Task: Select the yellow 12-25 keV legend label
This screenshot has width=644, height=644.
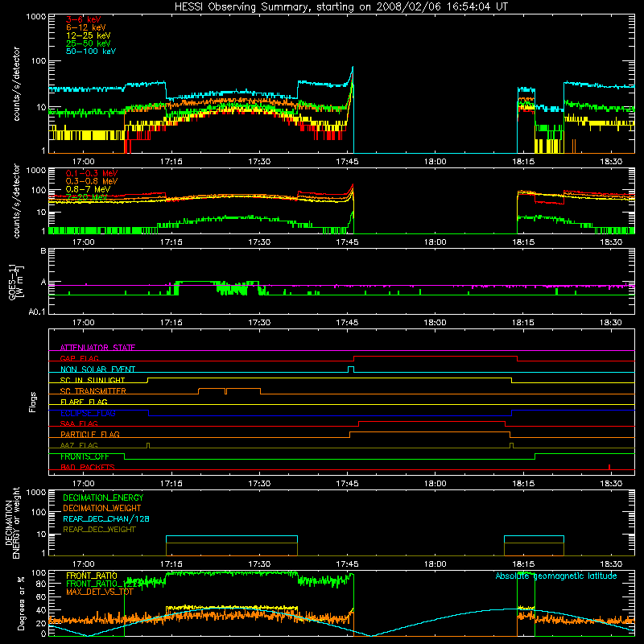Action: pos(89,35)
